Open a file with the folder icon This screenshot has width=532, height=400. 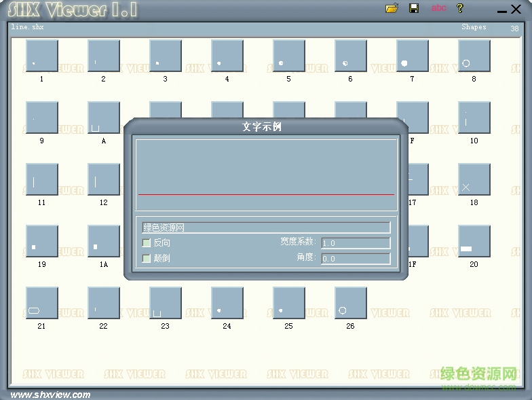pos(392,8)
